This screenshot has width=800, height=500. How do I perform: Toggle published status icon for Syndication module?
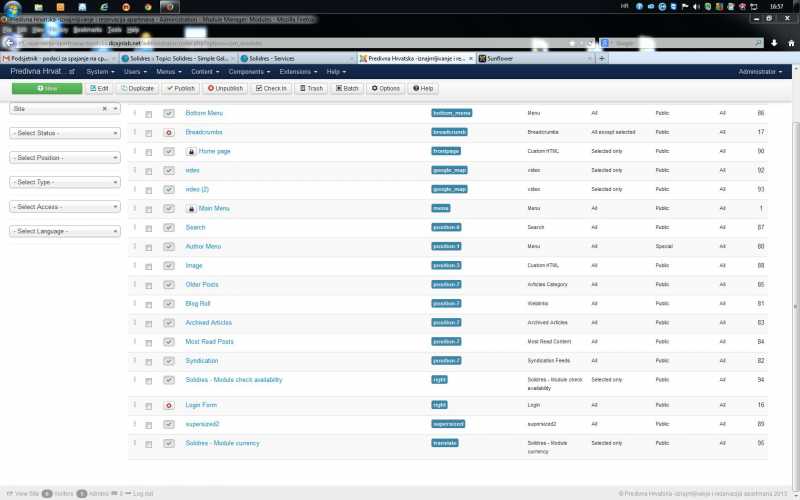[169, 360]
